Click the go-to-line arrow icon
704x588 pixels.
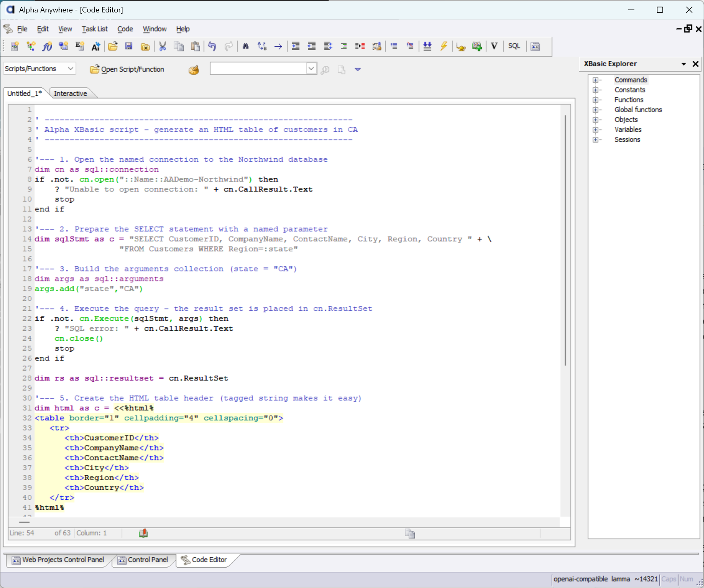278,46
